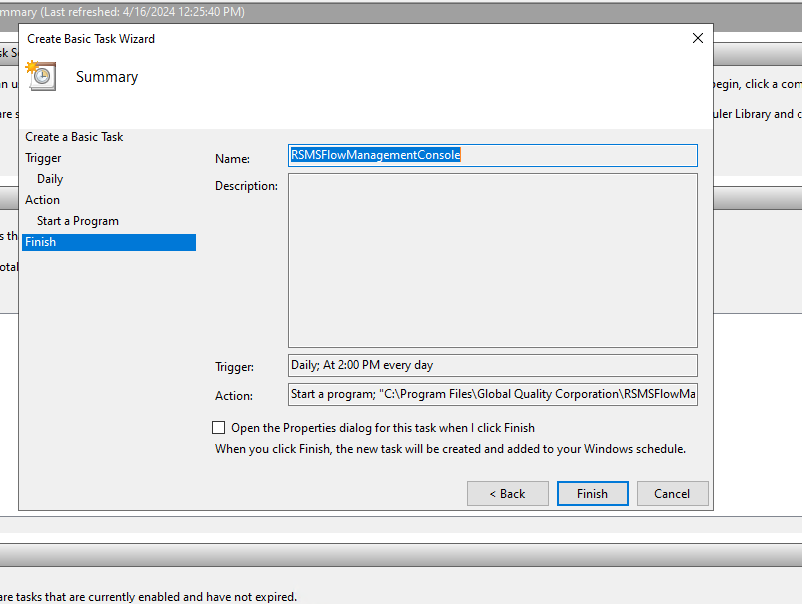Click the task wizard clock icon
This screenshot has width=802, height=604.
pos(41,76)
